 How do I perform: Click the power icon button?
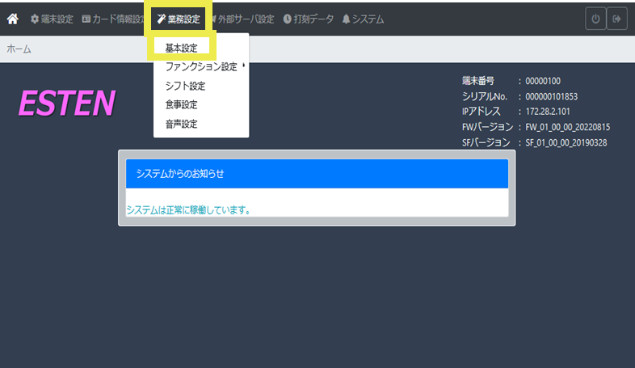[x=595, y=19]
